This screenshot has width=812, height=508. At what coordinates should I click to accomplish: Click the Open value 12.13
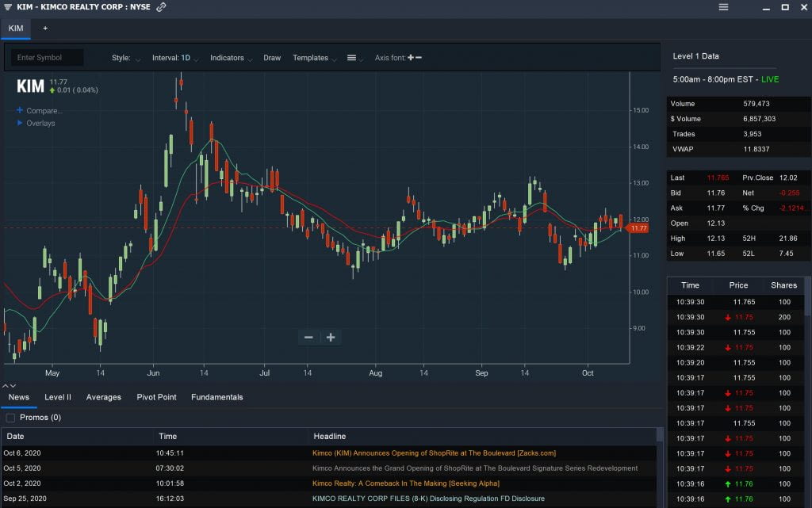pyautogui.click(x=716, y=223)
